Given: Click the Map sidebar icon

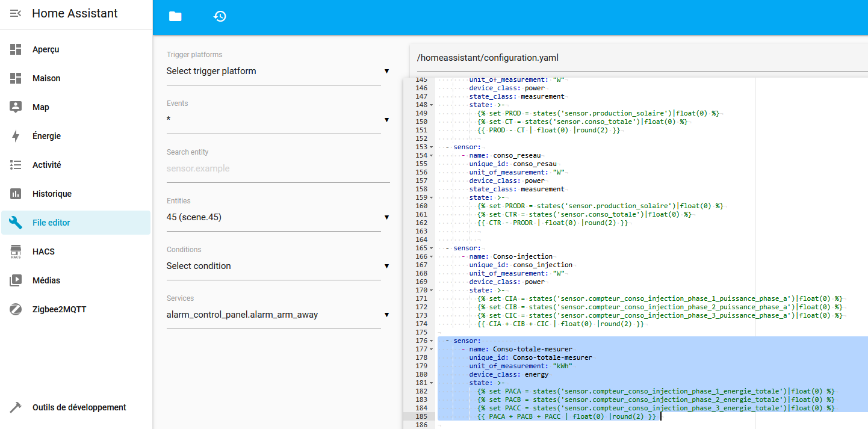Looking at the screenshot, I should (x=16, y=107).
